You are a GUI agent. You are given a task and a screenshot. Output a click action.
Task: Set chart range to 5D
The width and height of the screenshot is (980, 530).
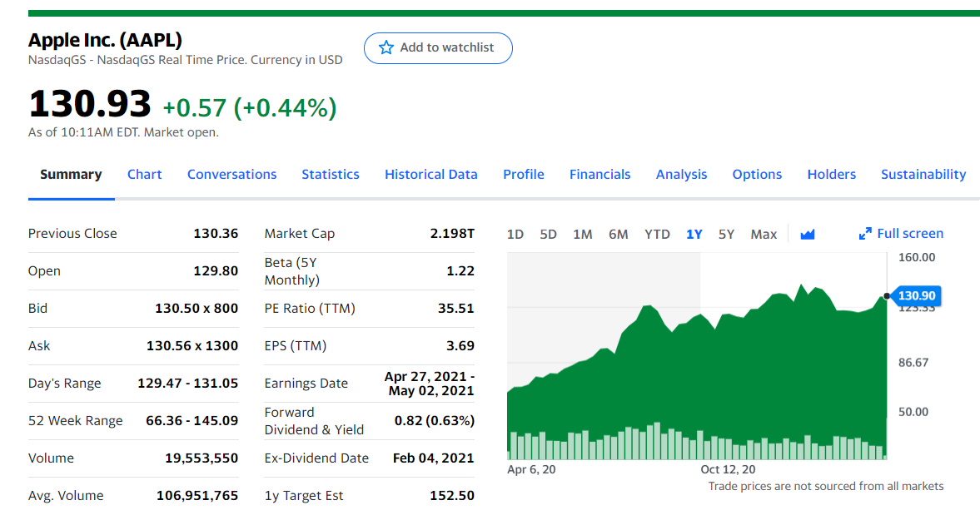click(x=548, y=234)
